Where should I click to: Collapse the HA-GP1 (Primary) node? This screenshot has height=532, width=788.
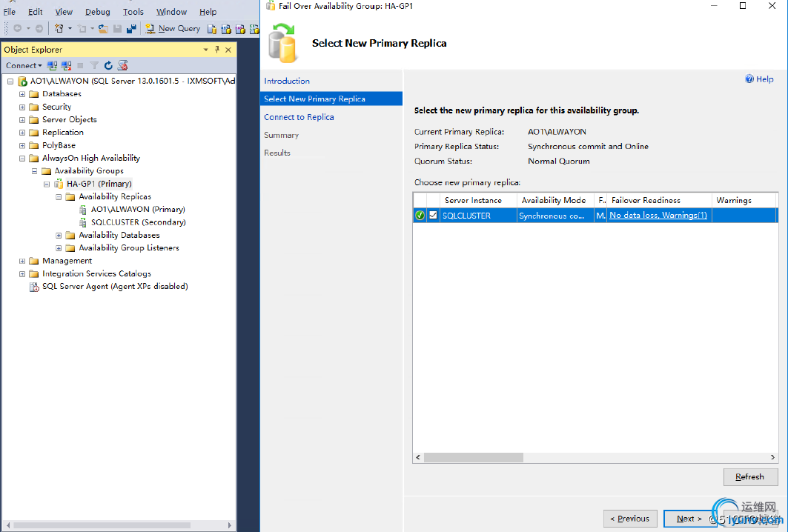tap(47, 184)
